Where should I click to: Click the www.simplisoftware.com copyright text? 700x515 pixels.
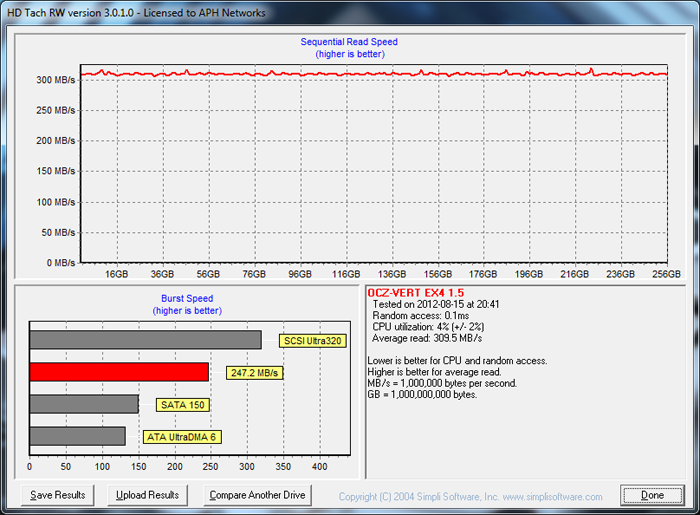(x=470, y=497)
